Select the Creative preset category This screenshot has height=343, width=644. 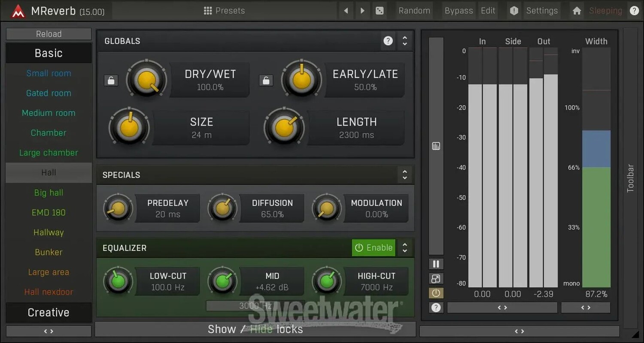pyautogui.click(x=49, y=313)
